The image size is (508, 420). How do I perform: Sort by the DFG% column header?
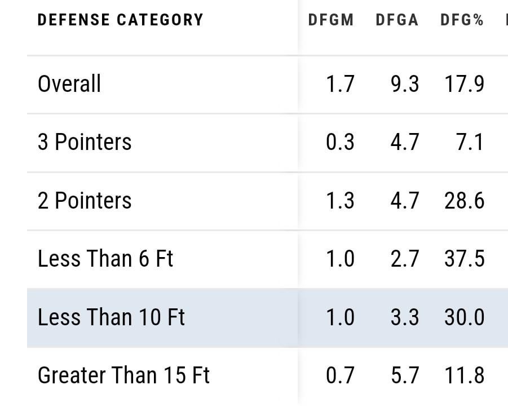click(x=462, y=20)
